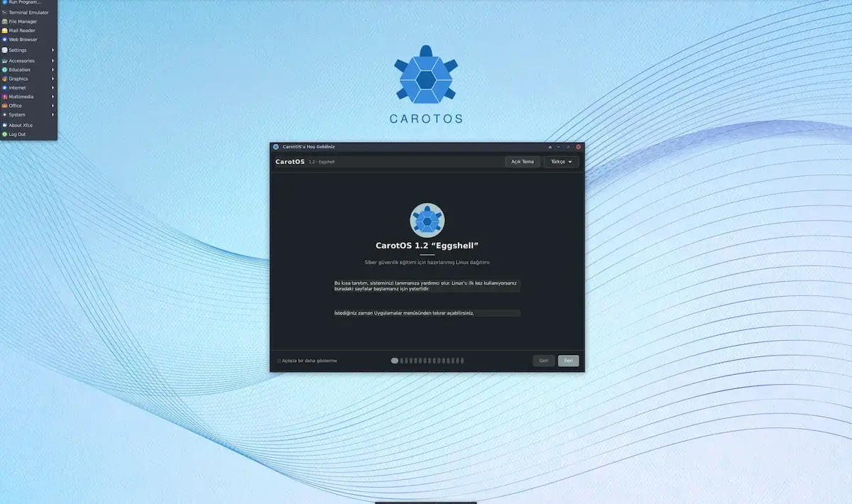Click paragraph starting 'Bu kısa tanıtım'
The width and height of the screenshot is (852, 504).
coord(427,285)
